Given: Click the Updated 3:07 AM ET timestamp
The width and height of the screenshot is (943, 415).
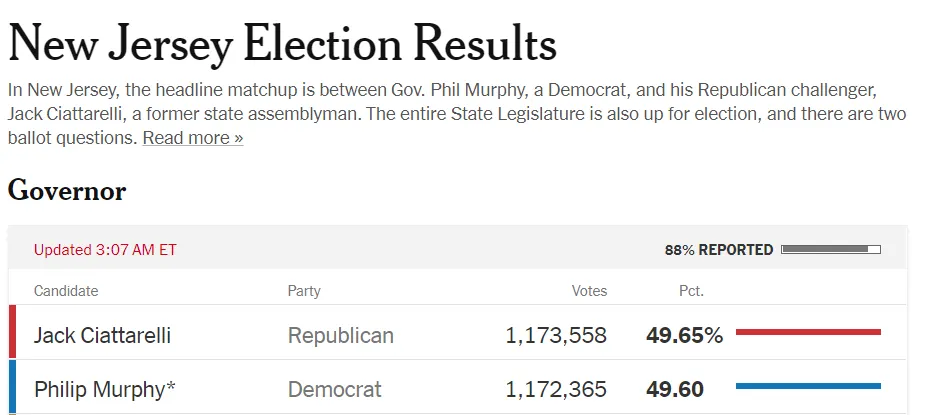Looking at the screenshot, I should click(105, 250).
